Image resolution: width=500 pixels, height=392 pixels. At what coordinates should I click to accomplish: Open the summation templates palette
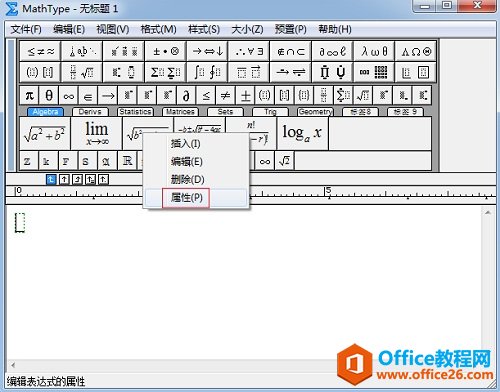click(x=166, y=72)
